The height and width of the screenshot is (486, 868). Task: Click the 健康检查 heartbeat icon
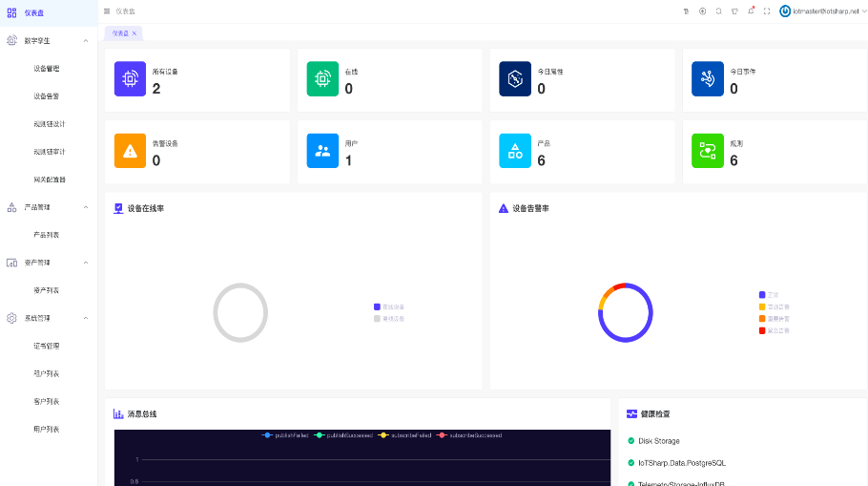click(631, 414)
